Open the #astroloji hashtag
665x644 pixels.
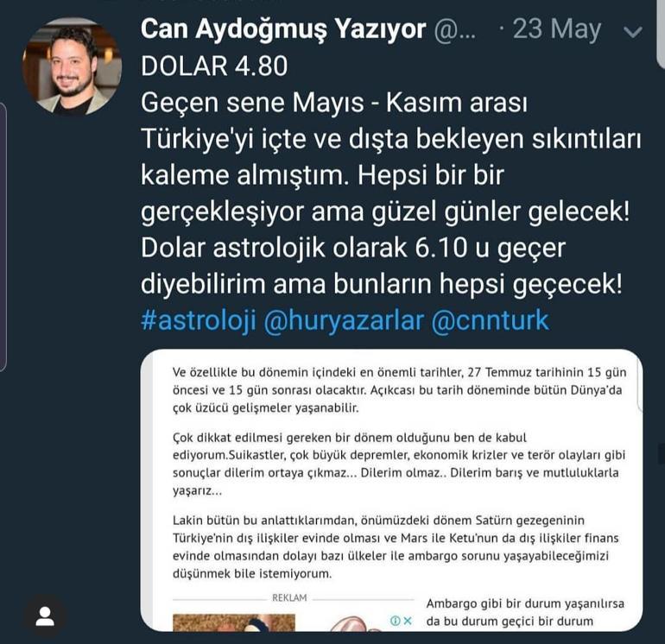point(199,320)
